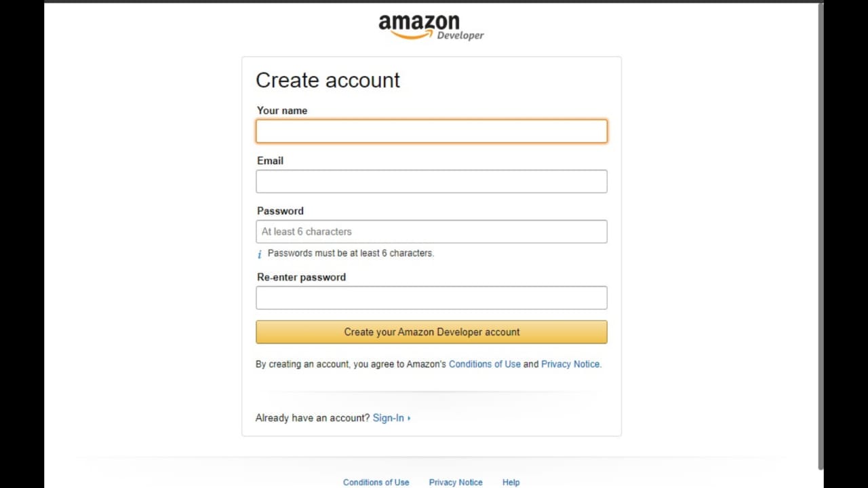Click the Create your Amazon Developer account button
Viewport: 868px width, 488px height.
(431, 331)
